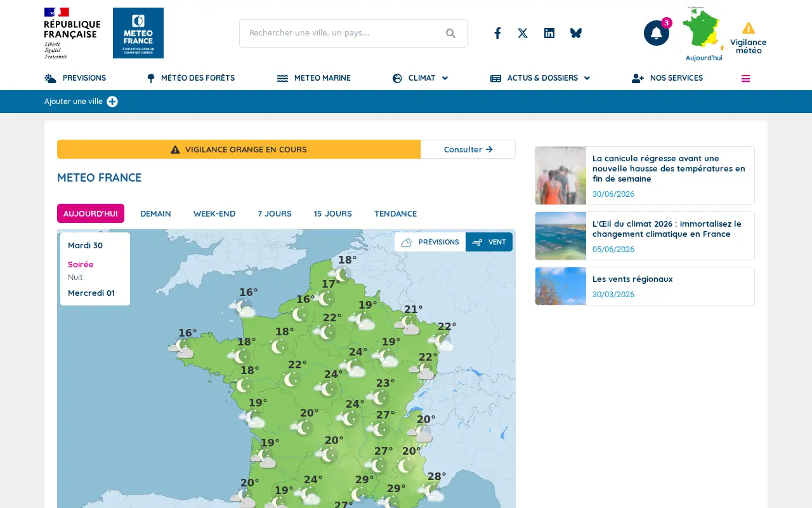
Task: Open notifications bell with 3 alerts
Action: 657,33
